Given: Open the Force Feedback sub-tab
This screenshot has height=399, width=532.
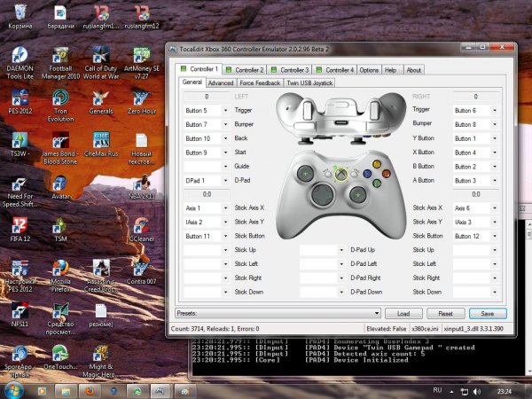Looking at the screenshot, I should tap(260, 82).
